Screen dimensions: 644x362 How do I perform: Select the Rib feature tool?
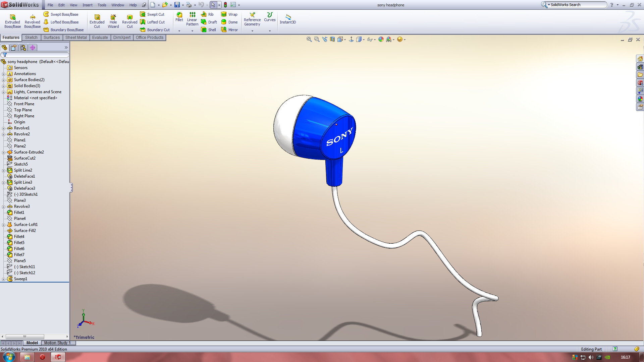207,14
